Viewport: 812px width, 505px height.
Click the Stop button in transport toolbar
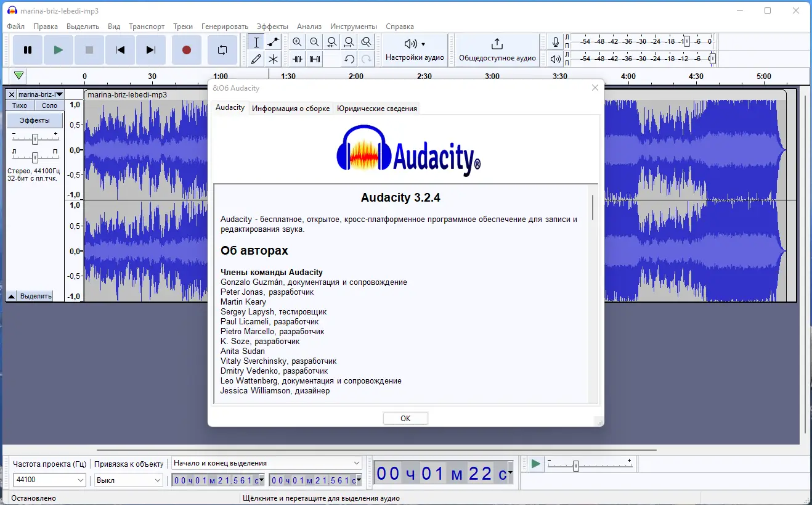[x=89, y=50]
